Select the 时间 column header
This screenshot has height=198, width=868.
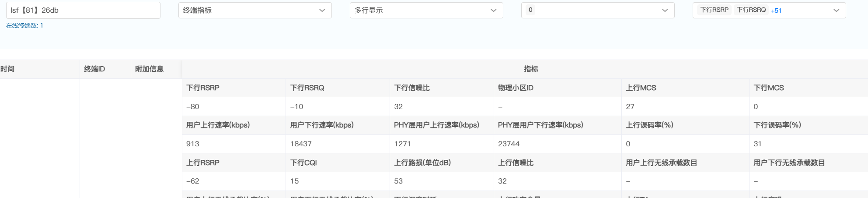click(7, 69)
